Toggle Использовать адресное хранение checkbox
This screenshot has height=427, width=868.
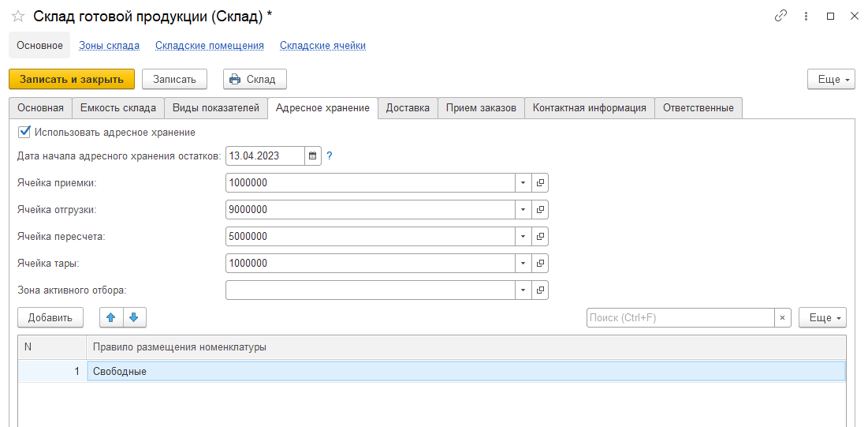point(24,132)
